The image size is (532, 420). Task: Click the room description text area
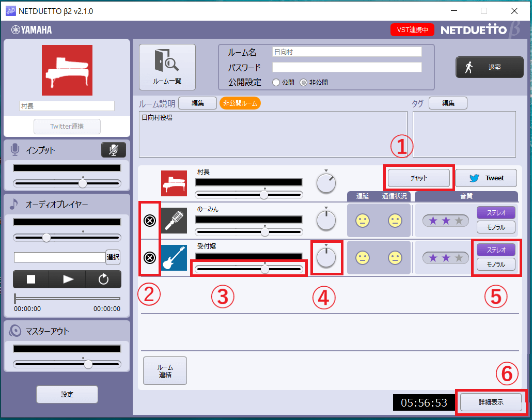click(273, 134)
